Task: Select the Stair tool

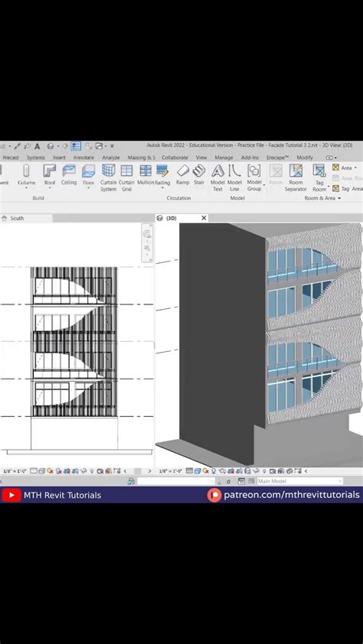Action: (x=199, y=174)
